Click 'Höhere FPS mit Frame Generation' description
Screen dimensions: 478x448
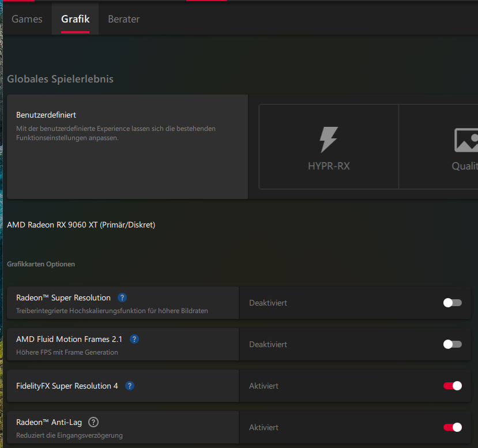click(x=67, y=352)
